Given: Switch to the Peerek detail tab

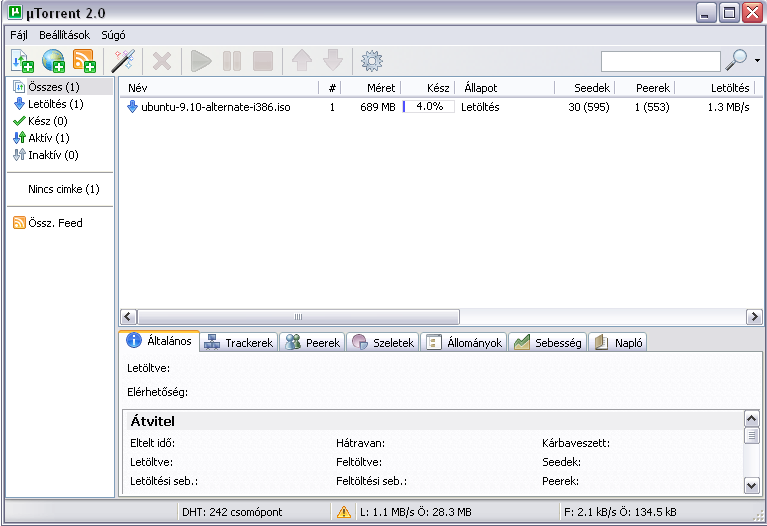Looking at the screenshot, I should click(313, 343).
